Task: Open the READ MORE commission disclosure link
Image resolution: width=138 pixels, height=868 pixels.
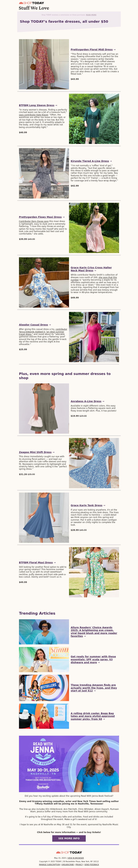Action: click(x=91, y=15)
